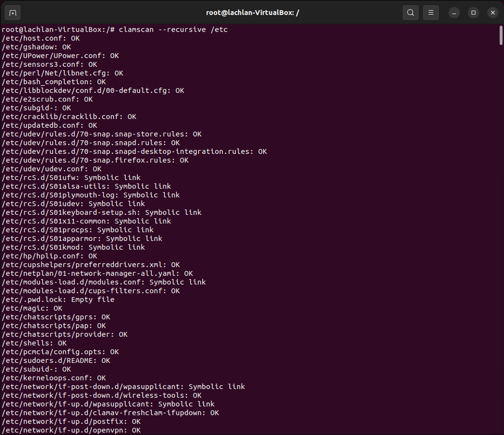Click the openvpn line at the bottom
This screenshot has width=504, height=435.
click(70, 430)
